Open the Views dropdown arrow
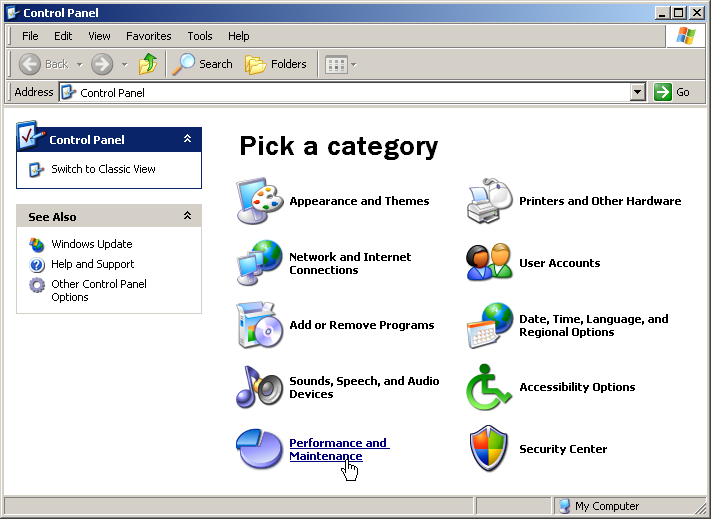 click(x=354, y=65)
